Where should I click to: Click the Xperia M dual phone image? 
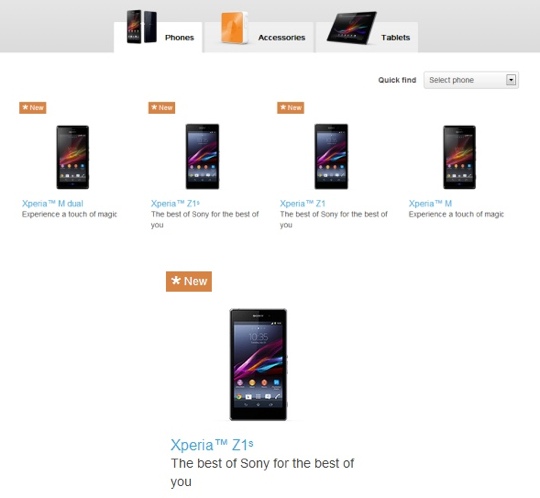tap(73, 157)
